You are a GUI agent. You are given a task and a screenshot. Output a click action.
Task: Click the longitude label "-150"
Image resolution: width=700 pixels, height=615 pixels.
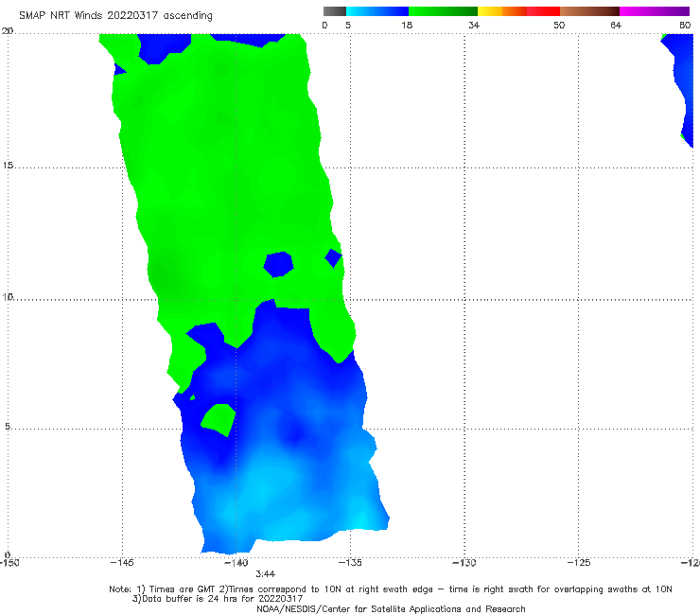tap(9, 563)
